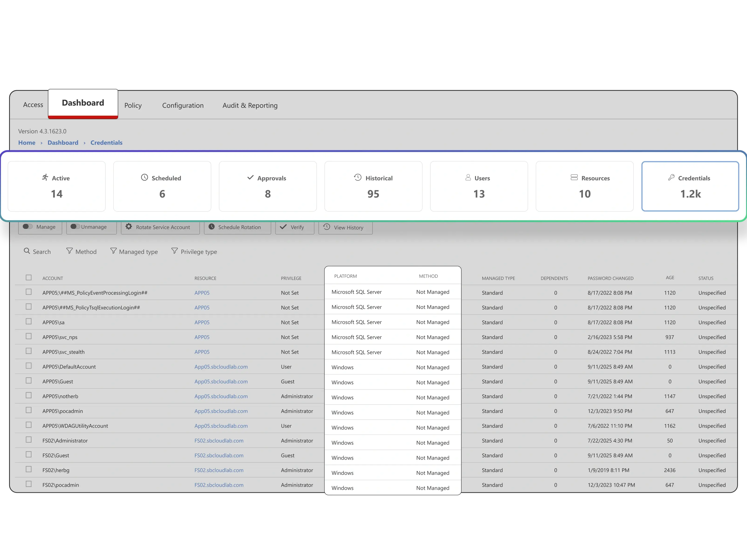Image resolution: width=747 pixels, height=560 pixels.
Task: Open the Managed type filter
Action: [134, 252]
